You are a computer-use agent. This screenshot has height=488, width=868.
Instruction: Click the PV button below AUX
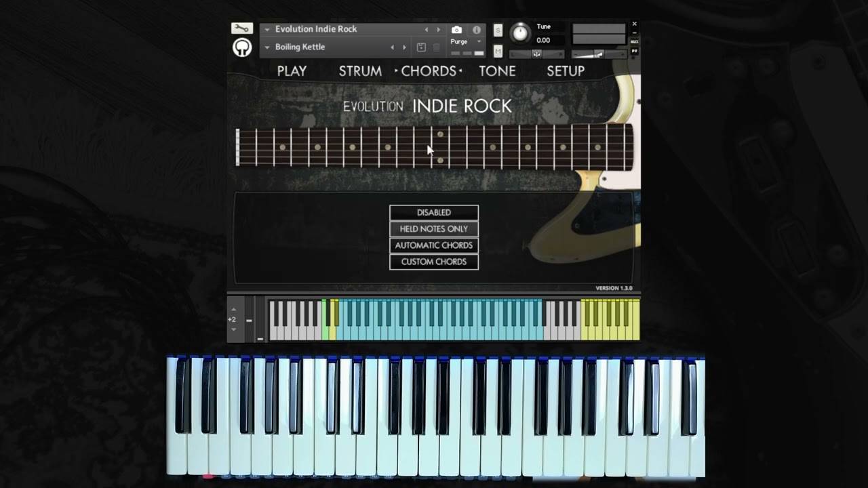[x=635, y=50]
